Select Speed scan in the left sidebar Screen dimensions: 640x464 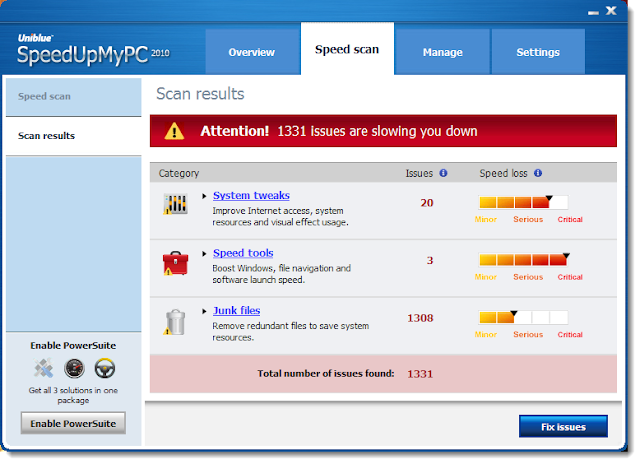click(x=73, y=97)
